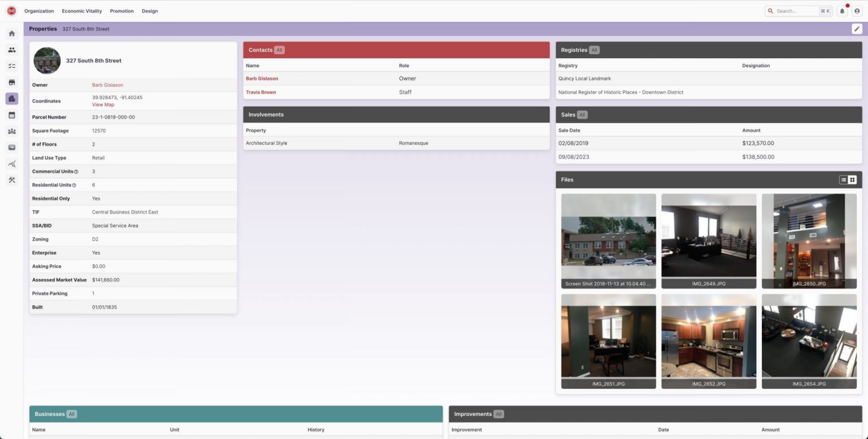Image resolution: width=868 pixels, height=439 pixels.
Task: Open the notifications bell
Action: point(842,11)
